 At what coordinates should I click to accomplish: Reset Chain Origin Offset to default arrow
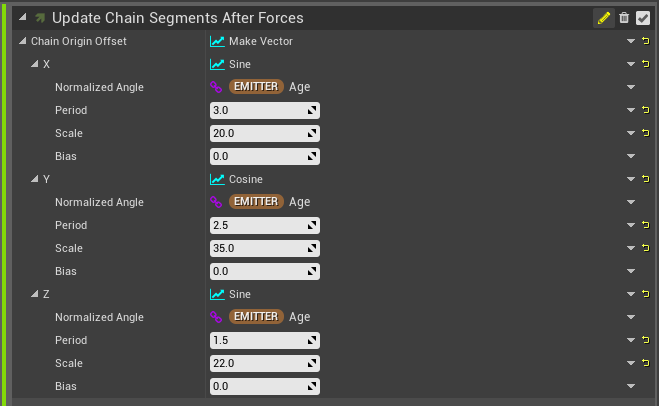646,41
